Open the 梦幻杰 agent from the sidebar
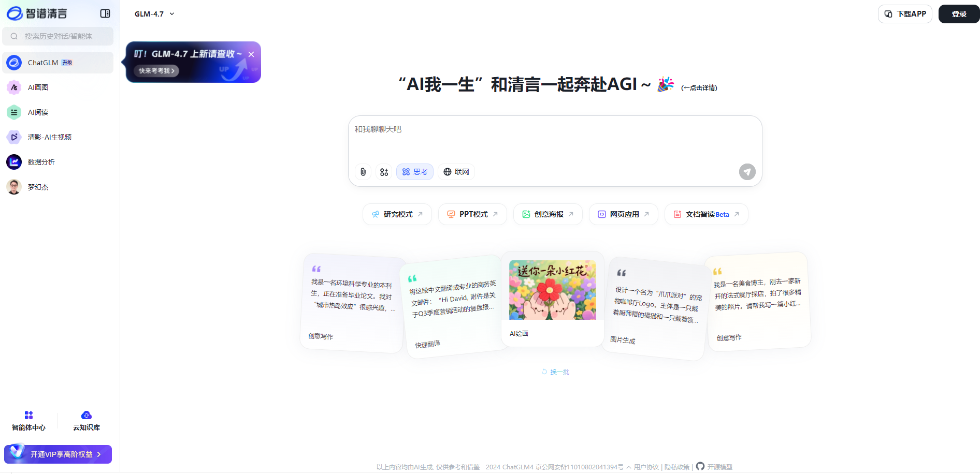The image size is (980, 474). 38,186
